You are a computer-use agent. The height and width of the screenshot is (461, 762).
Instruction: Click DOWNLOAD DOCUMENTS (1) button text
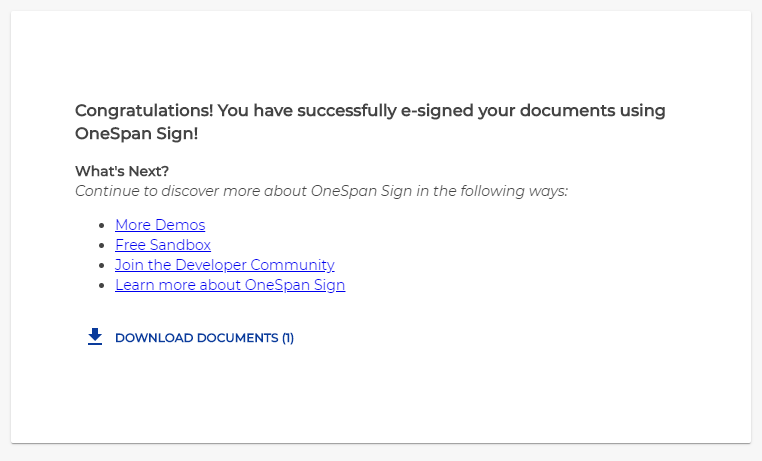[x=204, y=338]
